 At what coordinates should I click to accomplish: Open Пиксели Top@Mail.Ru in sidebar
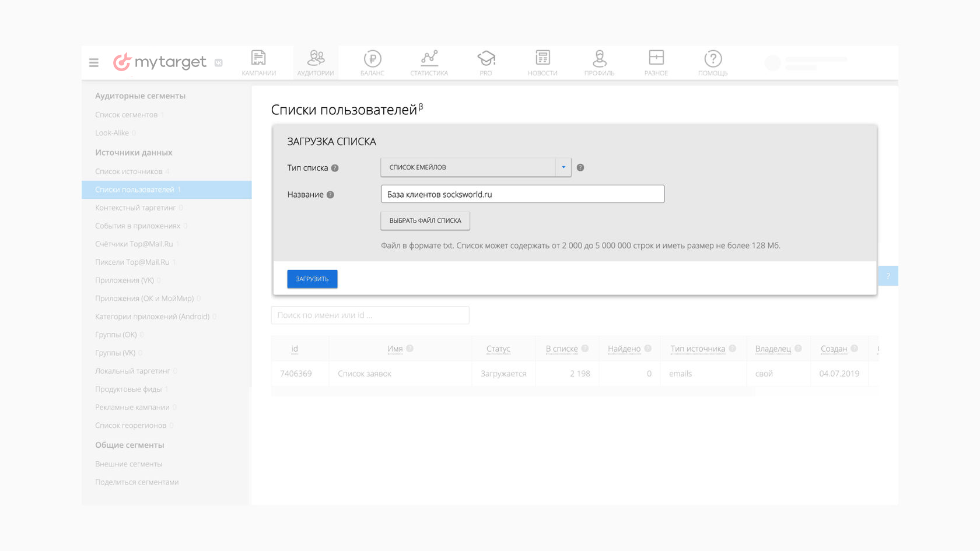pyautogui.click(x=132, y=262)
